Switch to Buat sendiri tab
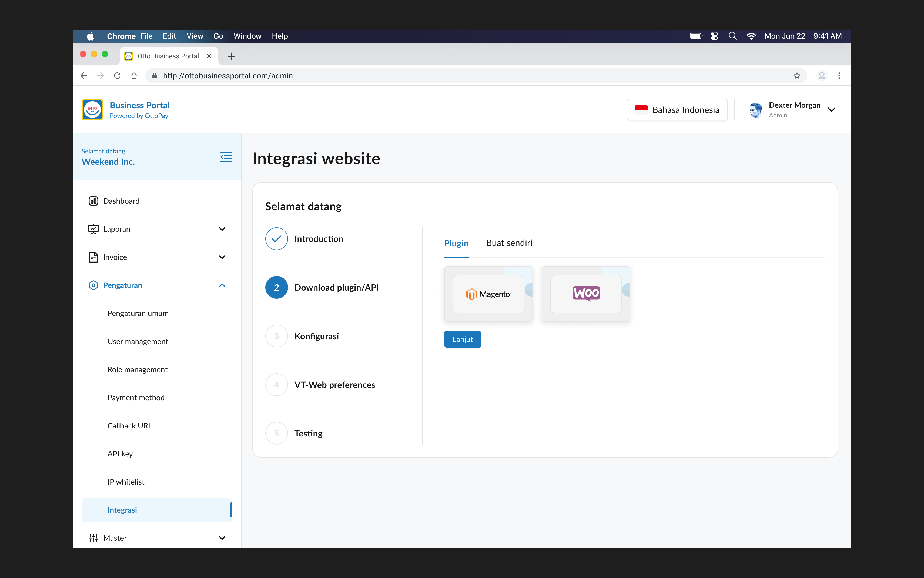 click(509, 243)
